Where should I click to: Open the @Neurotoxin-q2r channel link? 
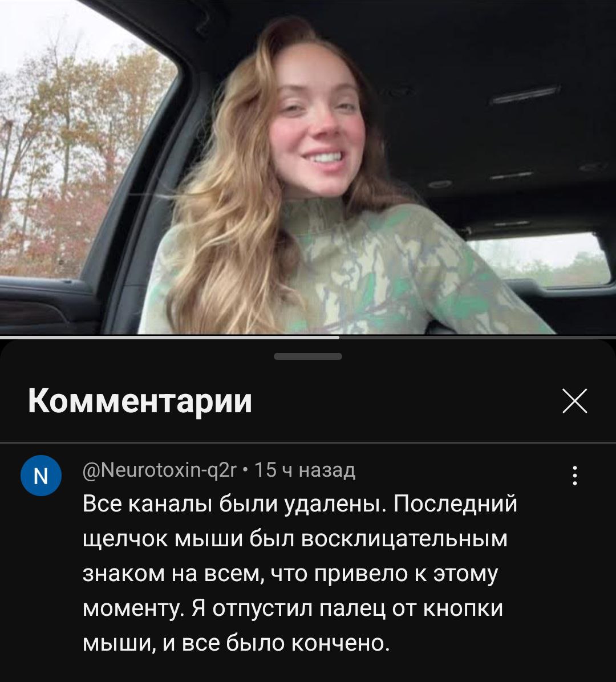coord(159,470)
